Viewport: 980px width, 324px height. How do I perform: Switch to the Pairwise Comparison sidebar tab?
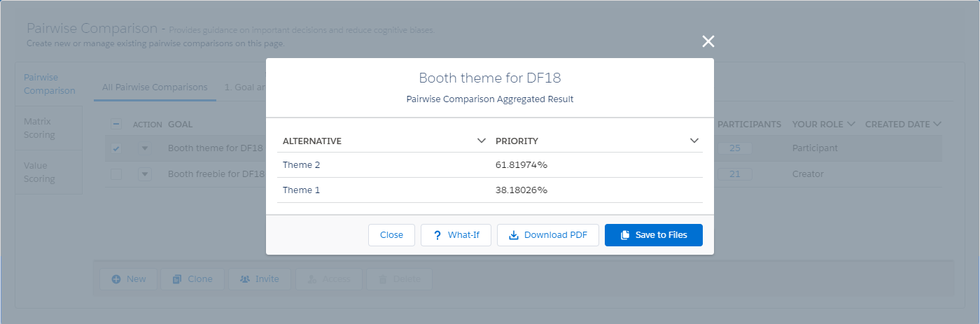(50, 84)
